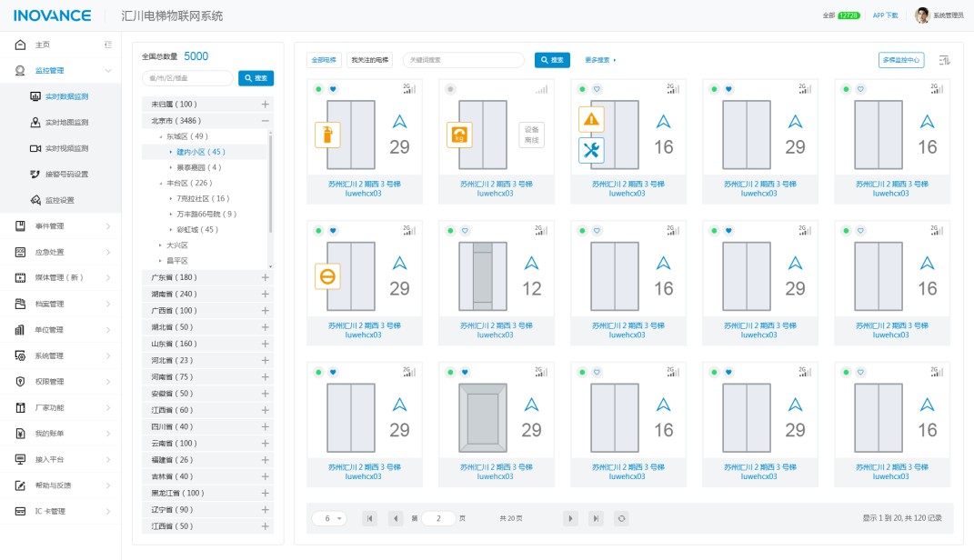This screenshot has width=974, height=560.
Task: Collapse the 北京市 (3486) group with minus
Action: (266, 121)
